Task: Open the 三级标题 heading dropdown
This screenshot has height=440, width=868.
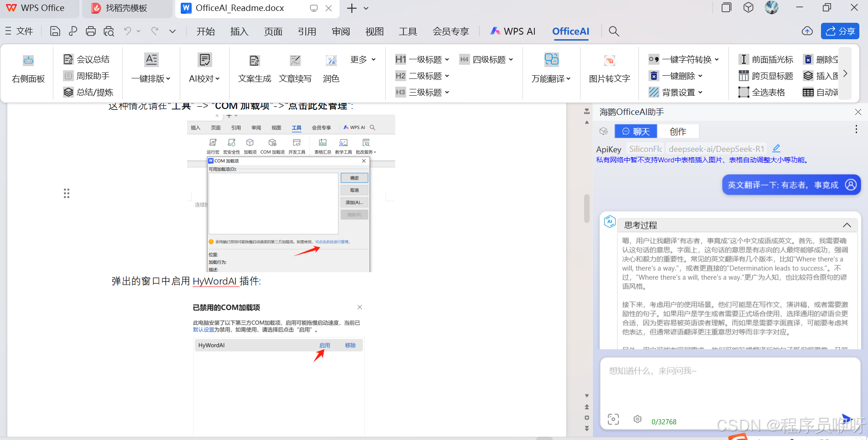Action: 422,92
